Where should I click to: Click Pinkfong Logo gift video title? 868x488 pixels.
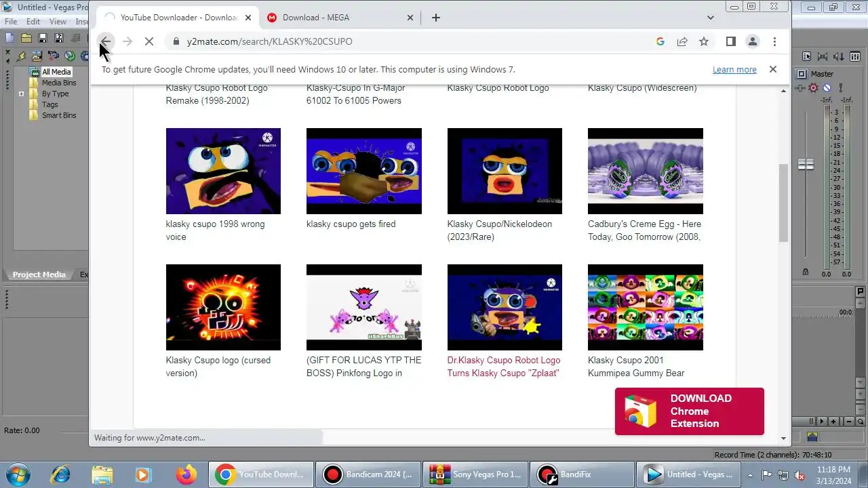pyautogui.click(x=363, y=367)
